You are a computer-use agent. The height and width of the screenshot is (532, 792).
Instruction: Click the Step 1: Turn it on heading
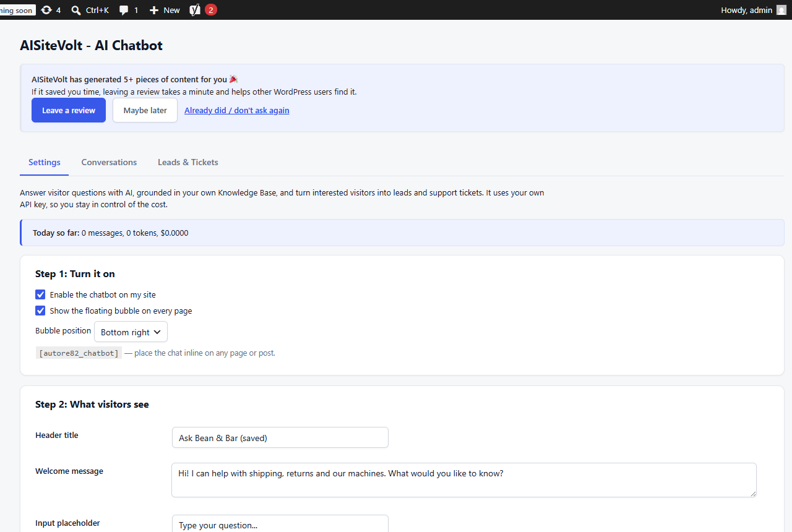point(75,273)
